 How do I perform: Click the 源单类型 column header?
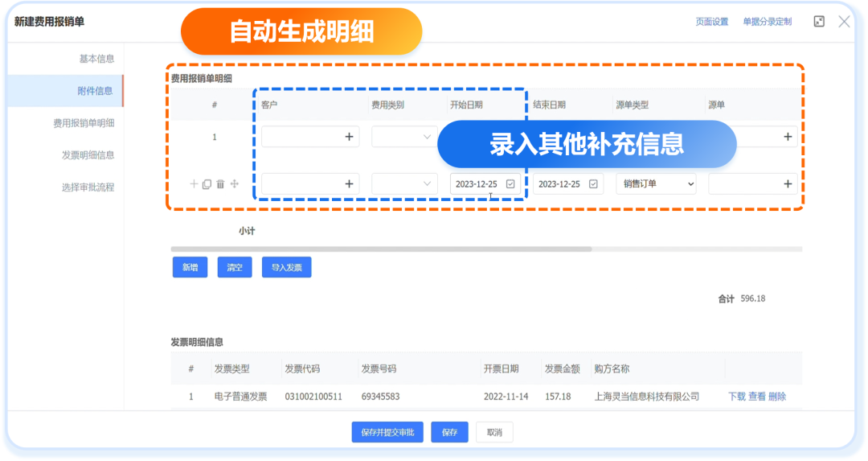633,105
